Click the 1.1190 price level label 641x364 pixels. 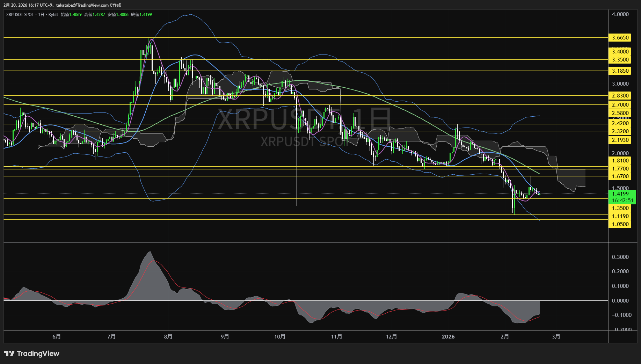pos(620,216)
